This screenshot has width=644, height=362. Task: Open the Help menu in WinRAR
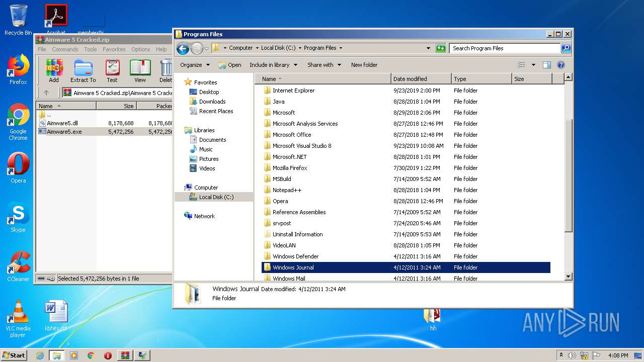pyautogui.click(x=161, y=49)
